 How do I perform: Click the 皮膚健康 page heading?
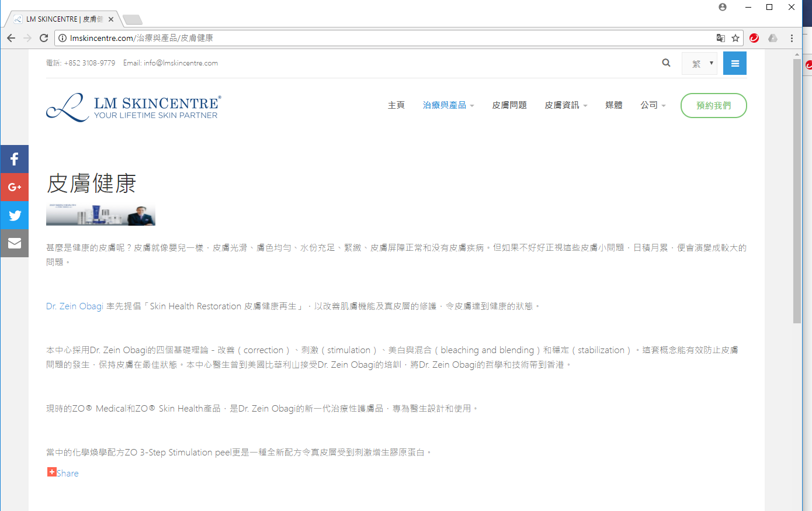coord(91,184)
